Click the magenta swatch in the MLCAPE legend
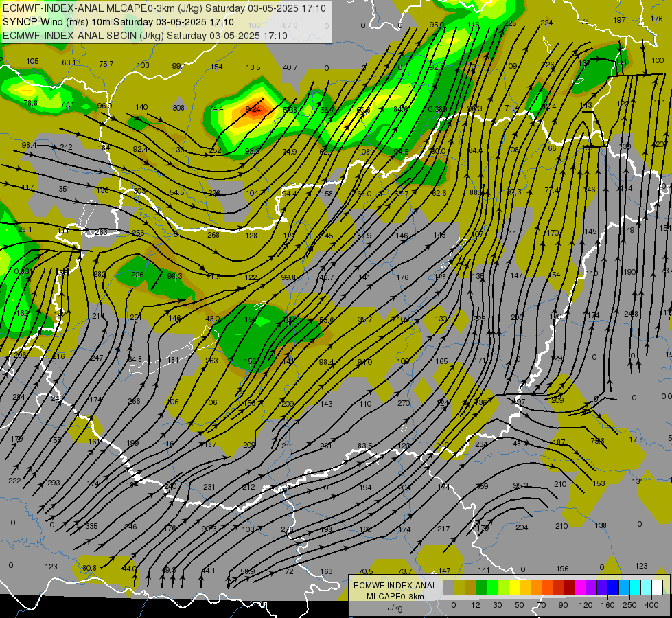Viewport: 672px width, 618px height. (x=581, y=587)
